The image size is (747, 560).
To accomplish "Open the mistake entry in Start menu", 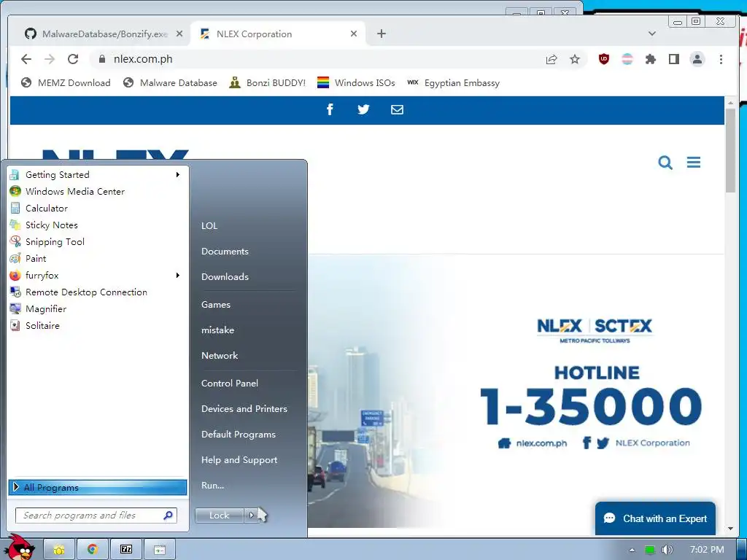I will [217, 330].
